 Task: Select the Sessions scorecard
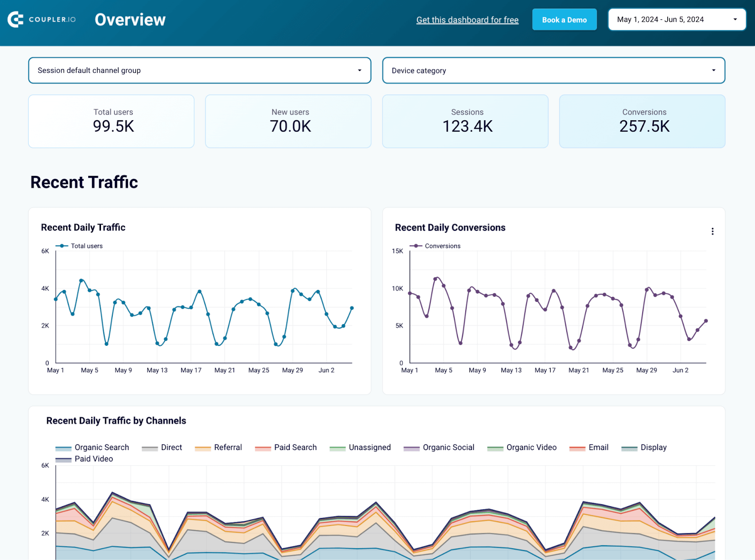465,121
